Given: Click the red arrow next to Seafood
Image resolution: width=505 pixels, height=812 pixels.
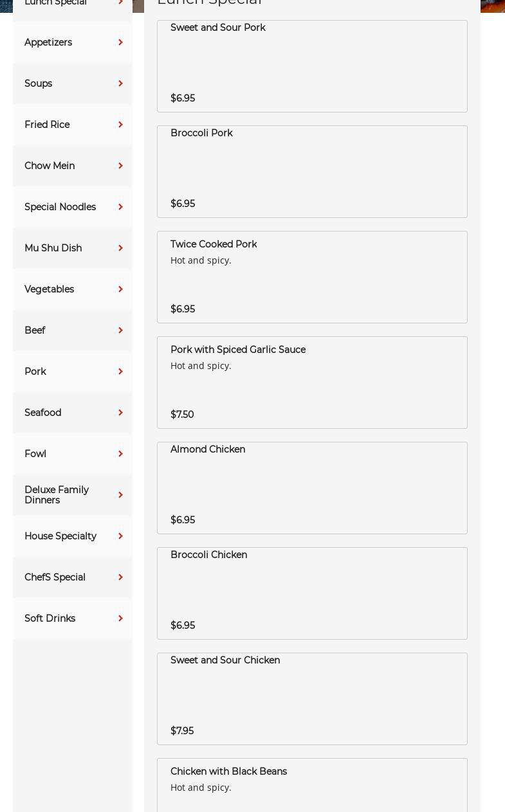Looking at the screenshot, I should pyautogui.click(x=120, y=413).
